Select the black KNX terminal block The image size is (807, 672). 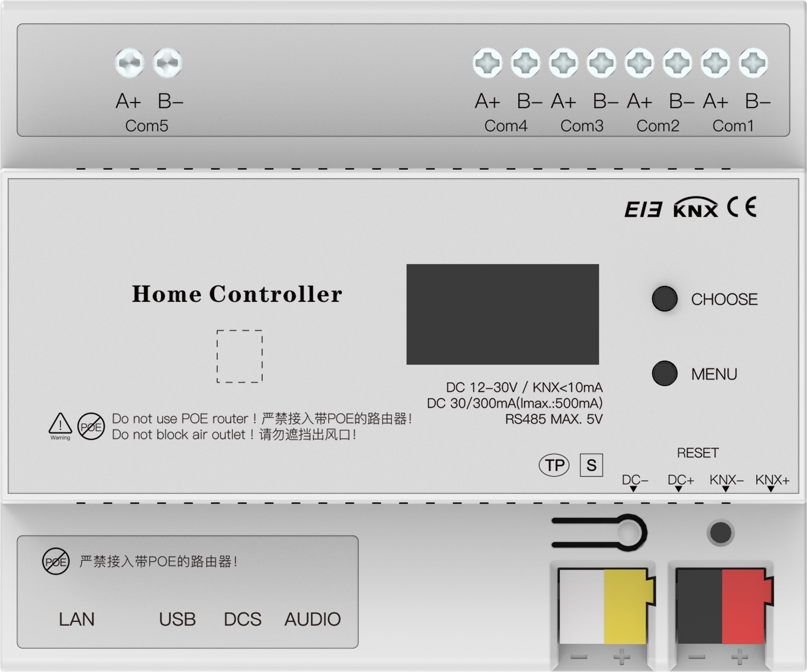click(700, 606)
